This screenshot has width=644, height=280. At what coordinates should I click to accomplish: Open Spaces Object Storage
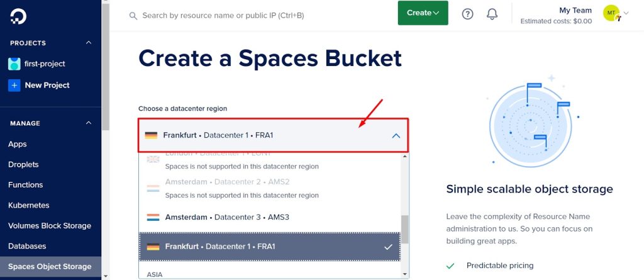point(50,266)
